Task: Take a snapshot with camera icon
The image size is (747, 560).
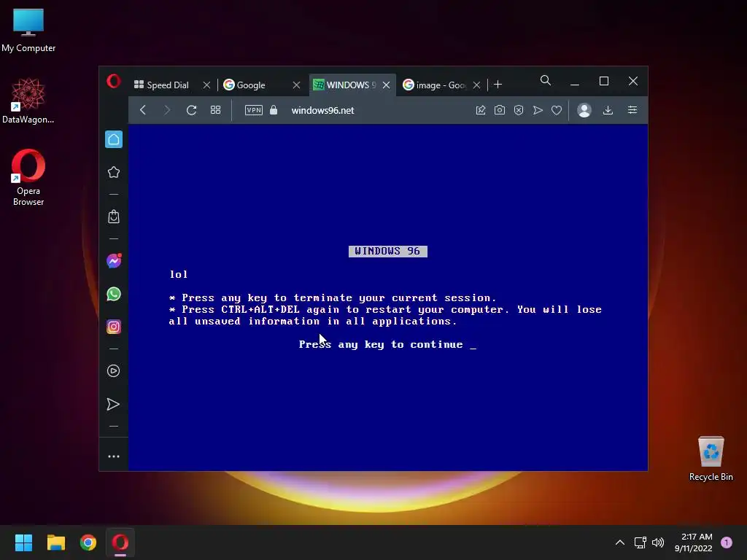Action: click(499, 110)
